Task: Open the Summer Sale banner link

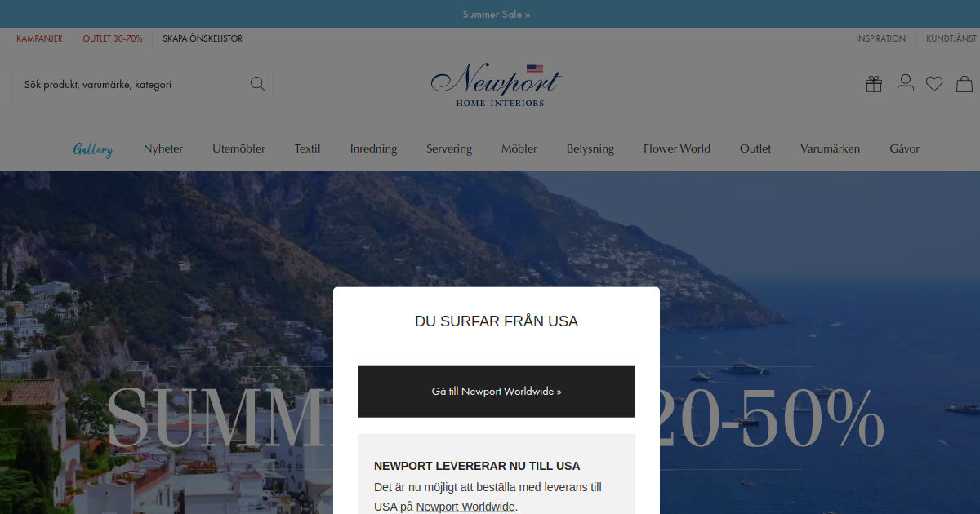Action: coord(496,14)
